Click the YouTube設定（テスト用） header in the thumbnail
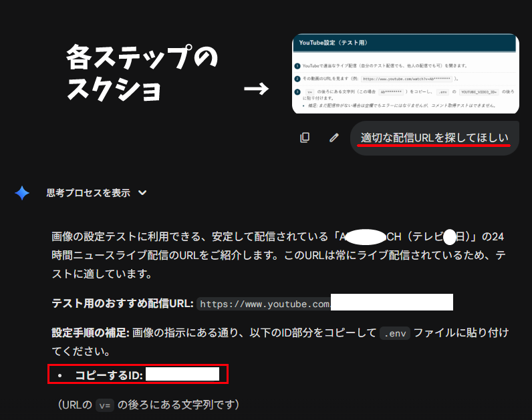The height and width of the screenshot is (420, 532). coord(334,43)
